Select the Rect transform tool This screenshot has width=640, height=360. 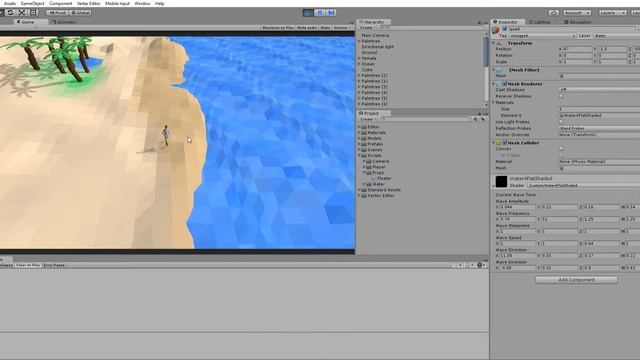[x=33, y=13]
